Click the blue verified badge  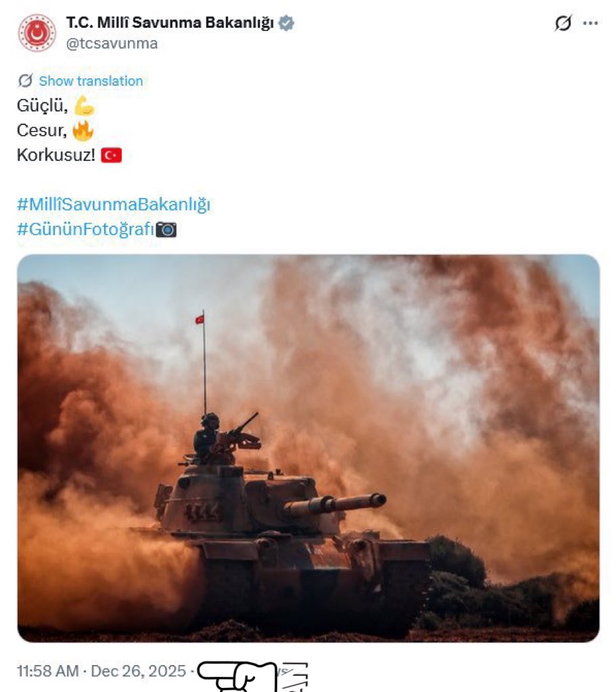tap(286, 23)
